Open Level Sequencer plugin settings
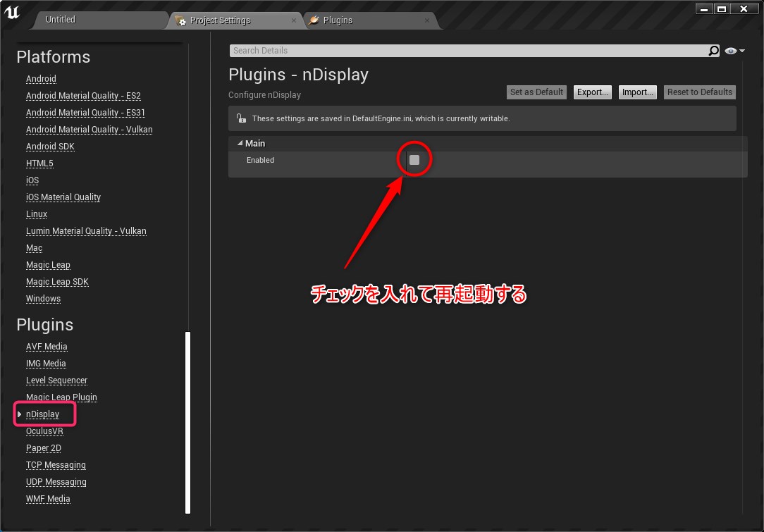 click(x=56, y=381)
